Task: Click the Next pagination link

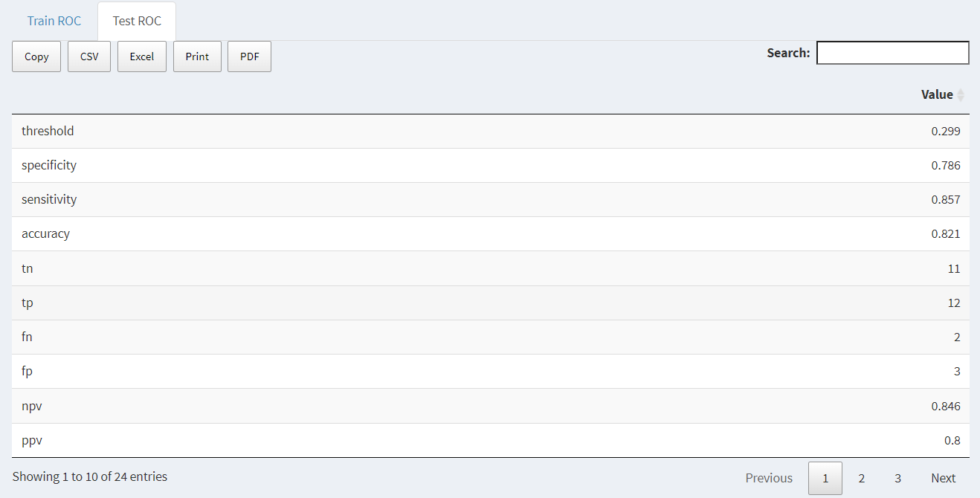Action: pos(943,478)
